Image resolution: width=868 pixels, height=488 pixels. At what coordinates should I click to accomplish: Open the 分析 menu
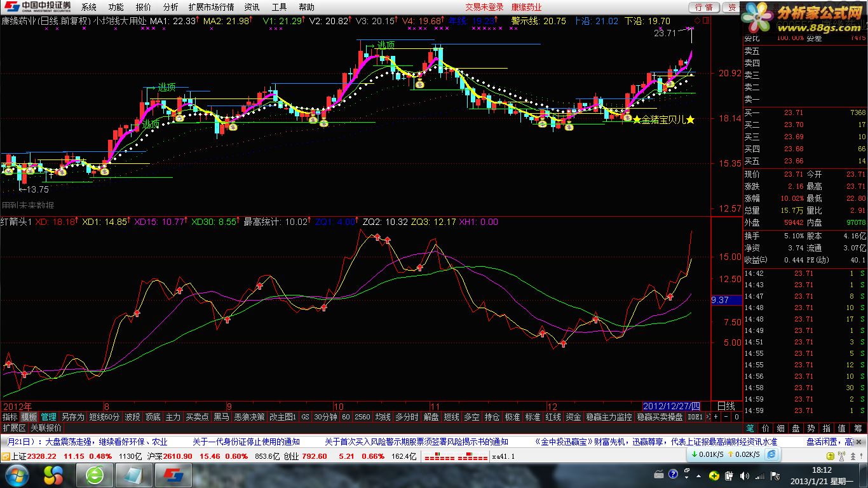click(170, 7)
